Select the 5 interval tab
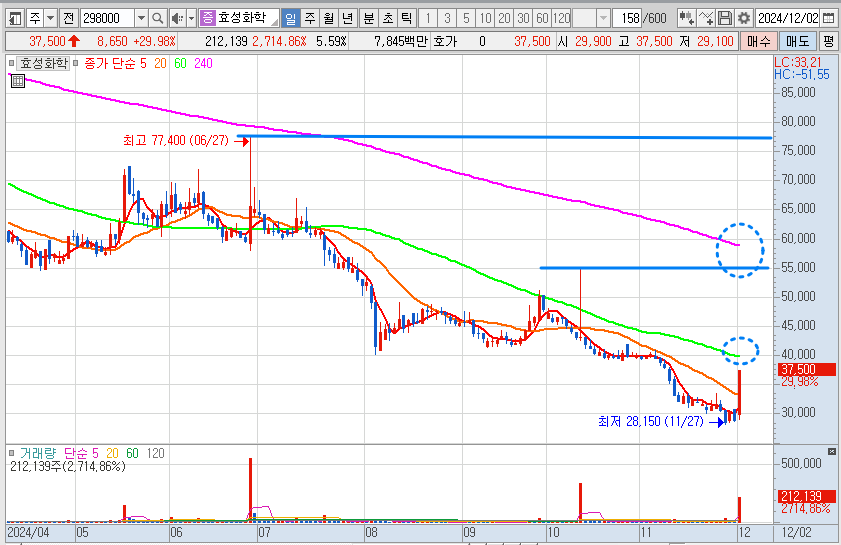The image size is (841, 545). pyautogui.click(x=466, y=19)
